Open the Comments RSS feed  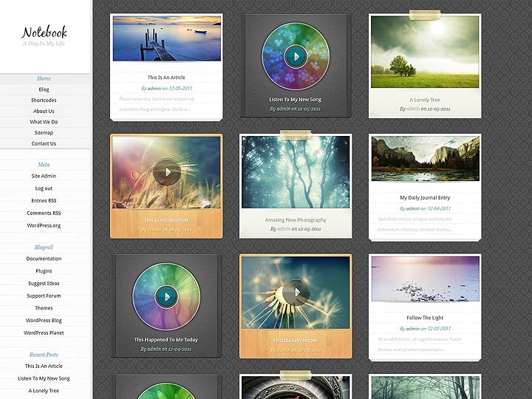coord(44,213)
